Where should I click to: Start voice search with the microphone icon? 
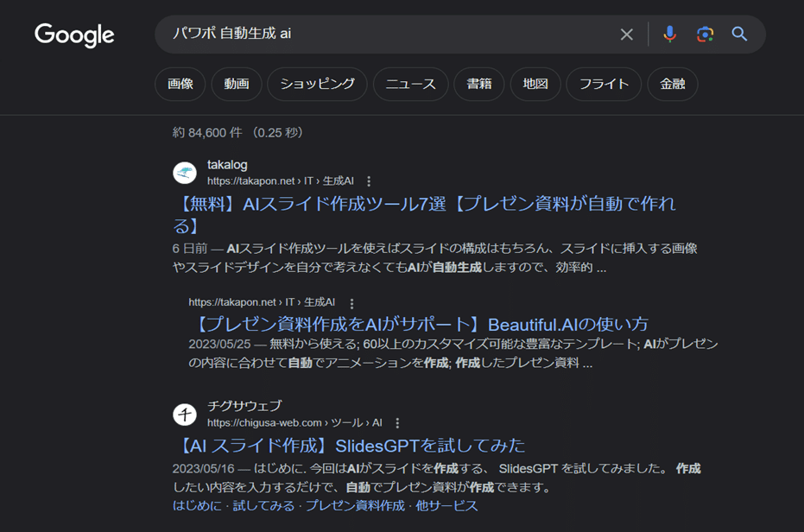pyautogui.click(x=669, y=34)
